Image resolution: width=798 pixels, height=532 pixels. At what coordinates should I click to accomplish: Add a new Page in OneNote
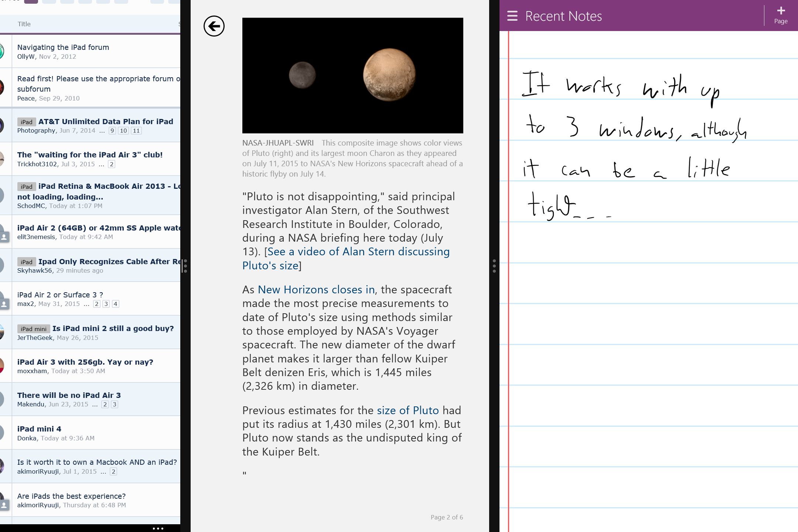coord(781,15)
